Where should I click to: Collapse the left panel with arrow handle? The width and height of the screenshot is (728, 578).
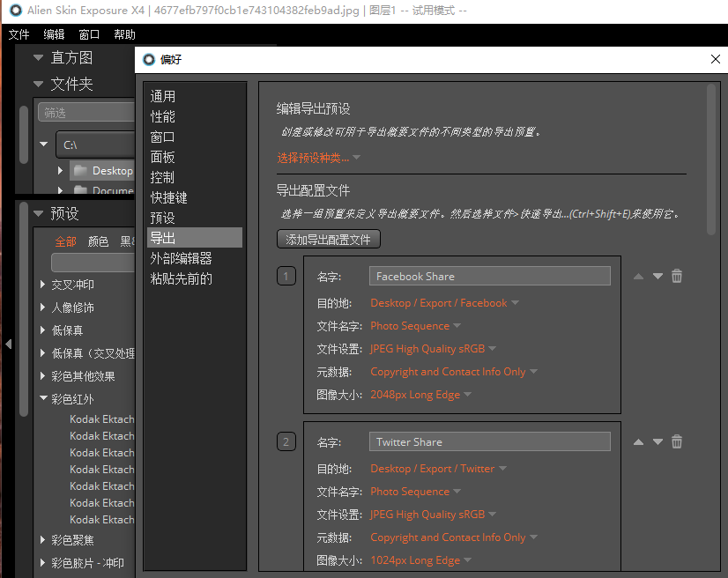tap(8, 344)
